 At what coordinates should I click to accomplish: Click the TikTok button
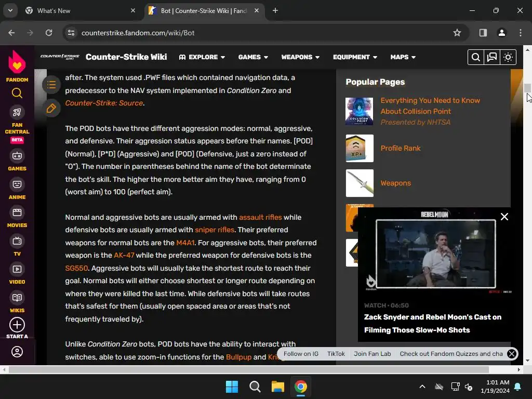336,354
